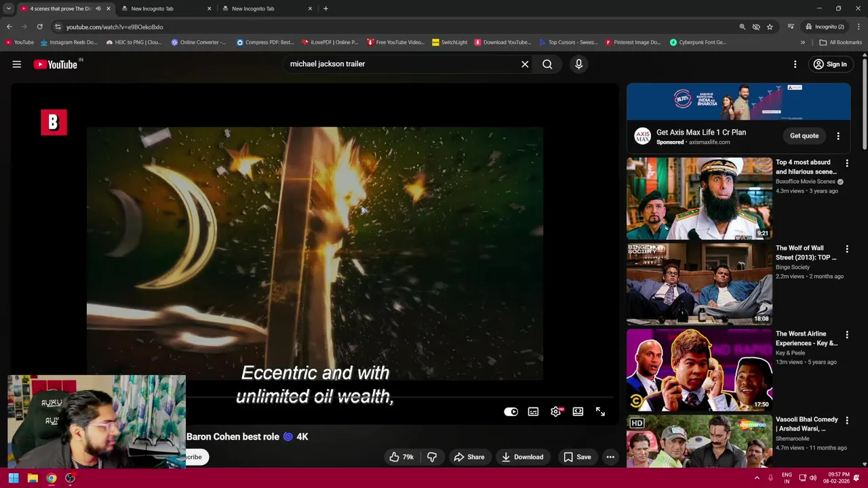Click the address bar URL
This screenshot has height=488, width=868.
pos(115,27)
